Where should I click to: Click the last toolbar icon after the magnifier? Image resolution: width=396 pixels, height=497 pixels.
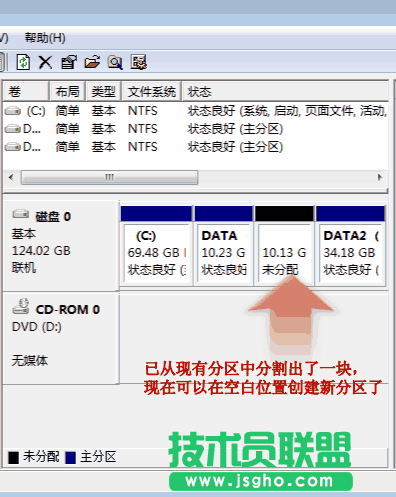[x=138, y=62]
